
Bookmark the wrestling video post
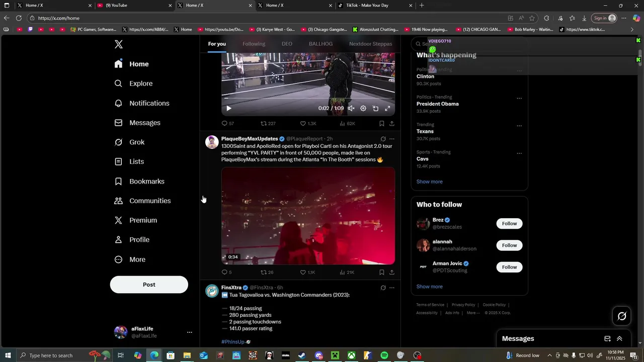pyautogui.click(x=382, y=123)
